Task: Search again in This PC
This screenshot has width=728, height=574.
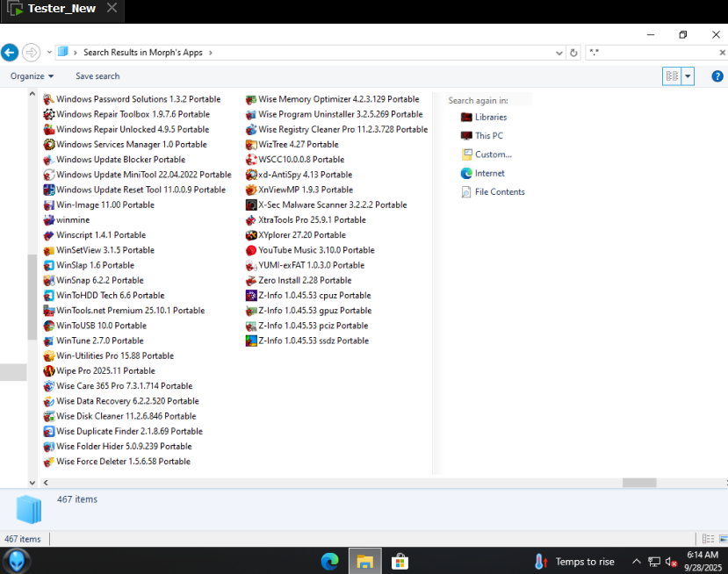Action: pyautogui.click(x=481, y=136)
